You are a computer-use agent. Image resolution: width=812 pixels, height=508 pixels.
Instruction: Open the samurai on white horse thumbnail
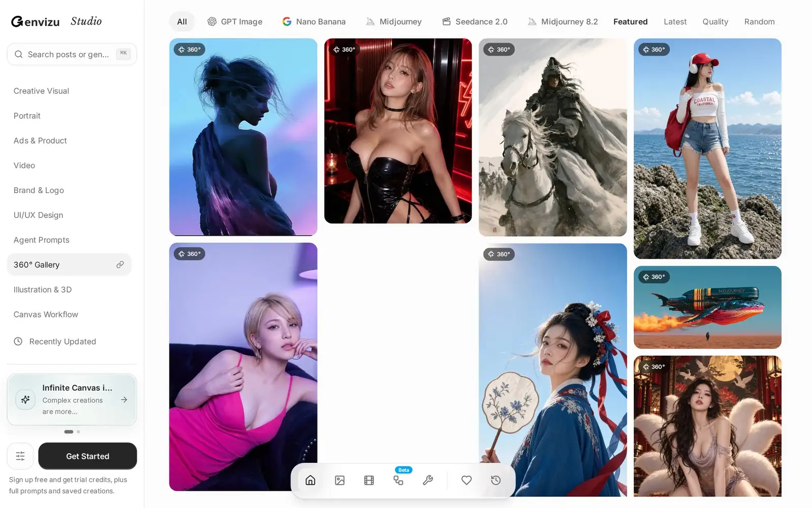tap(553, 137)
